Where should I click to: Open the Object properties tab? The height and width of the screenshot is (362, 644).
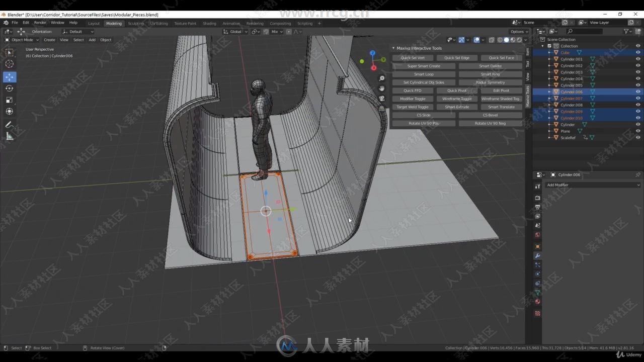(537, 246)
